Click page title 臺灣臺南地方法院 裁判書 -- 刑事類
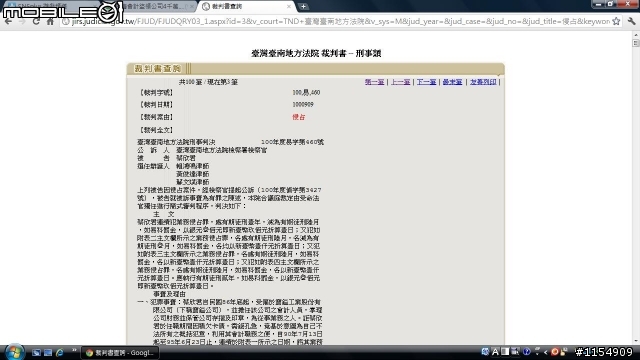 coord(316,53)
